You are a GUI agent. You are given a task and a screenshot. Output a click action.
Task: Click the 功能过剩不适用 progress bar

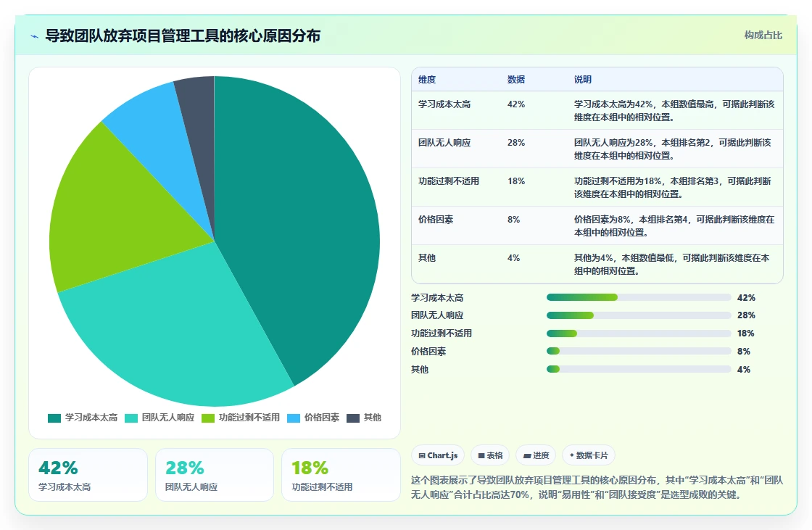pos(639,333)
